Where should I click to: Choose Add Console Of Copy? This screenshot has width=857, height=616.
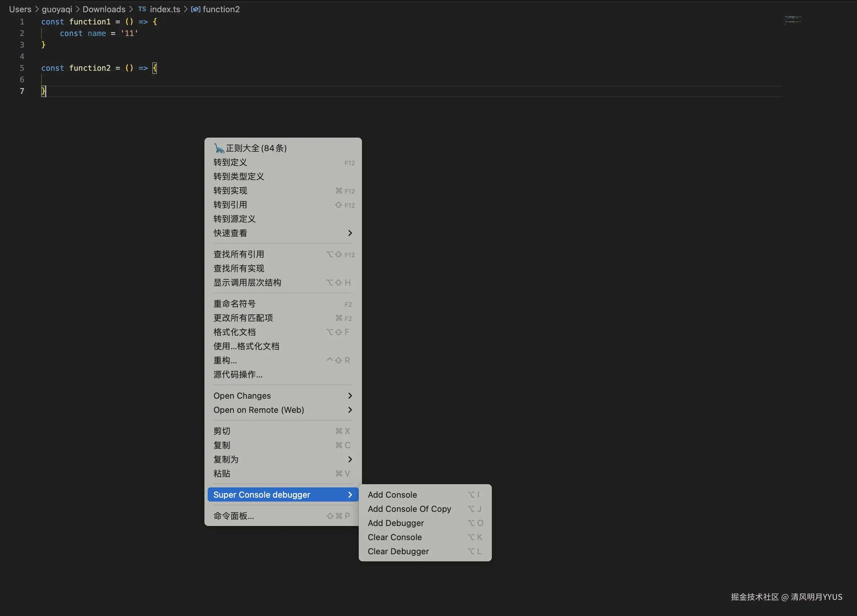click(x=409, y=509)
